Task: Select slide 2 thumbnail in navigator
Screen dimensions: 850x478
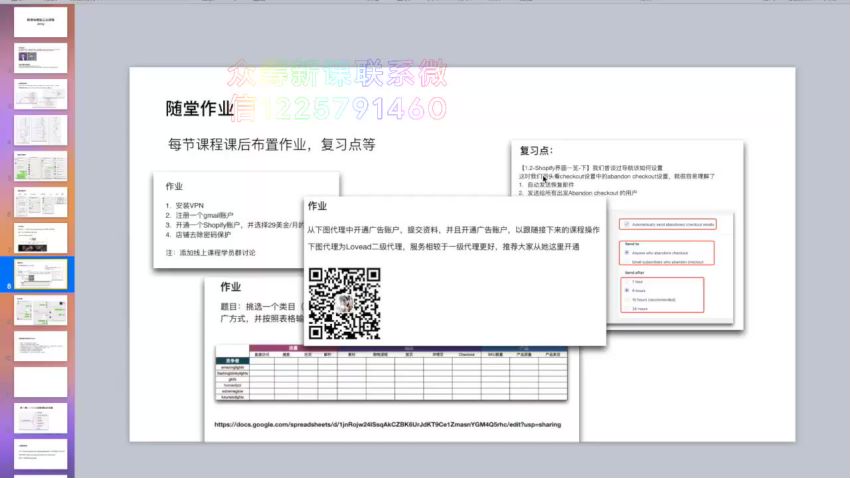Action: coord(40,57)
